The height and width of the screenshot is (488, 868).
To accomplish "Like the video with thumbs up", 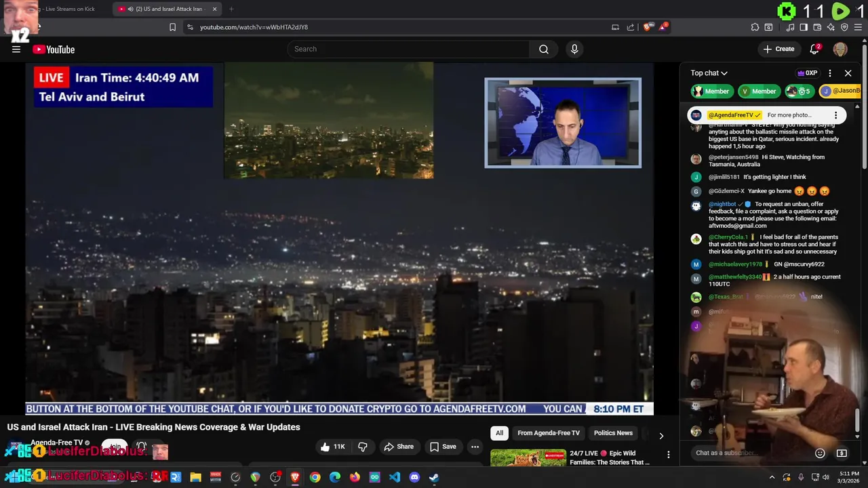I will (334, 447).
